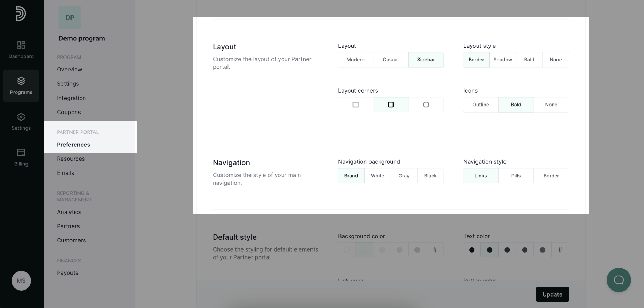Pick the fourth text color swatch
Screen dimensions: 644x308
point(525,250)
